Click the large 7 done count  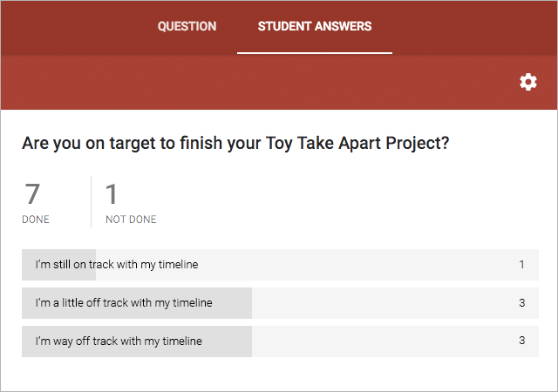point(32,193)
